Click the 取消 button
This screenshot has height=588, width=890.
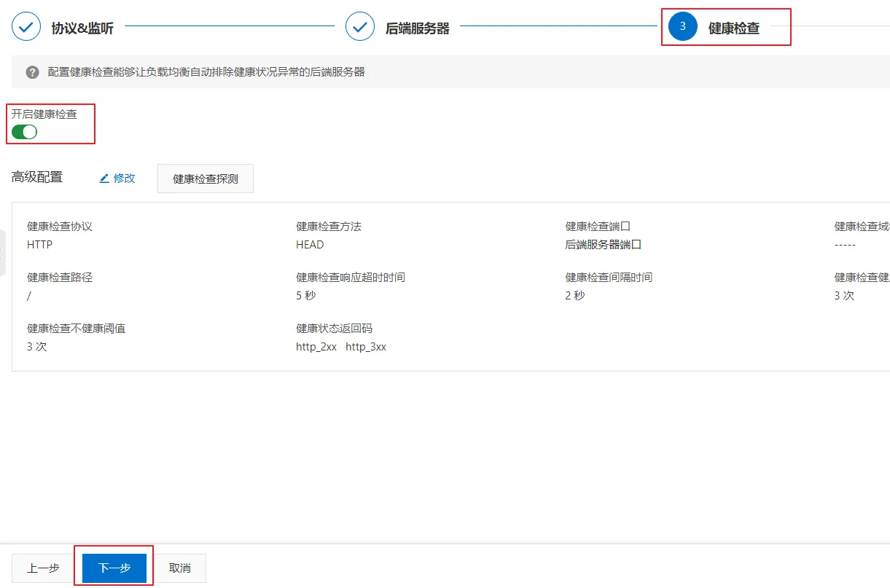click(180, 568)
